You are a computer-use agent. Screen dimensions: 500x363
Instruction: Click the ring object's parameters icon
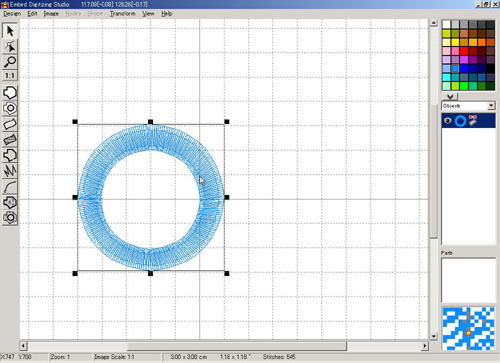pos(472,120)
